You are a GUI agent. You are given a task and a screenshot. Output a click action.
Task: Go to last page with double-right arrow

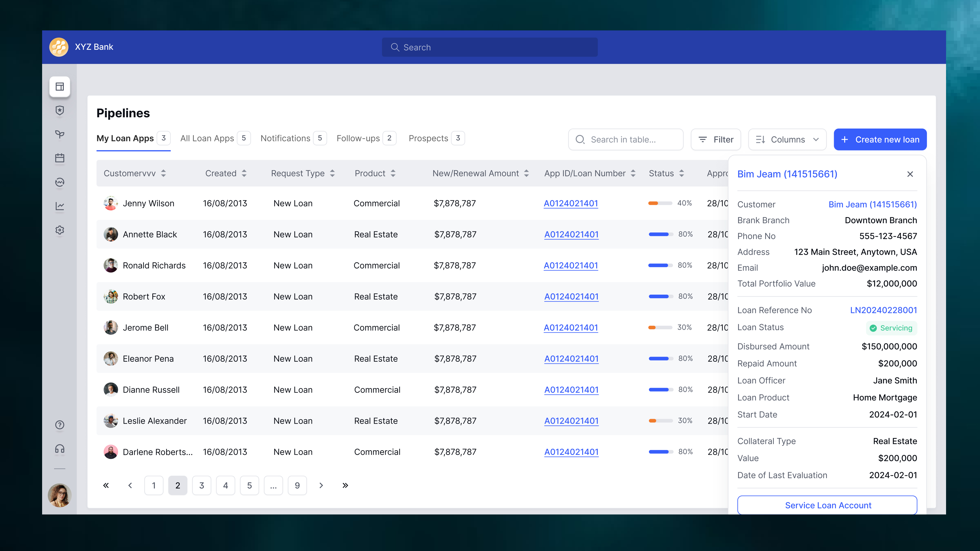(345, 485)
